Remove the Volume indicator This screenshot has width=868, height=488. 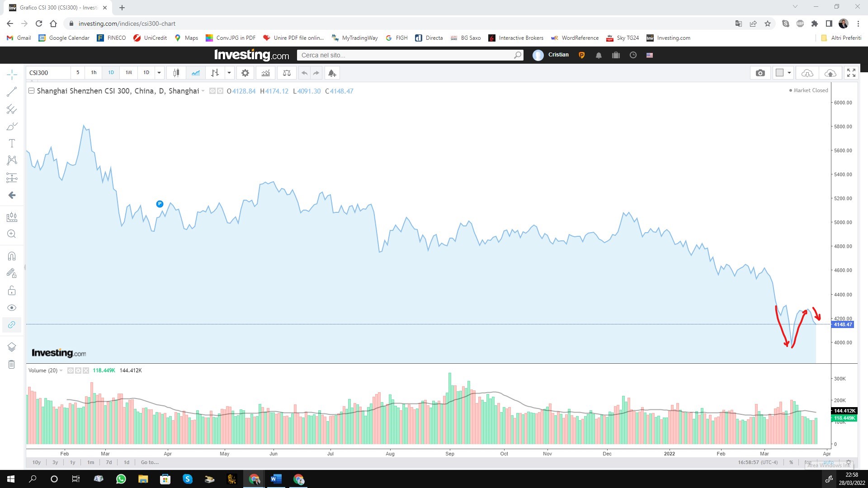pos(86,371)
